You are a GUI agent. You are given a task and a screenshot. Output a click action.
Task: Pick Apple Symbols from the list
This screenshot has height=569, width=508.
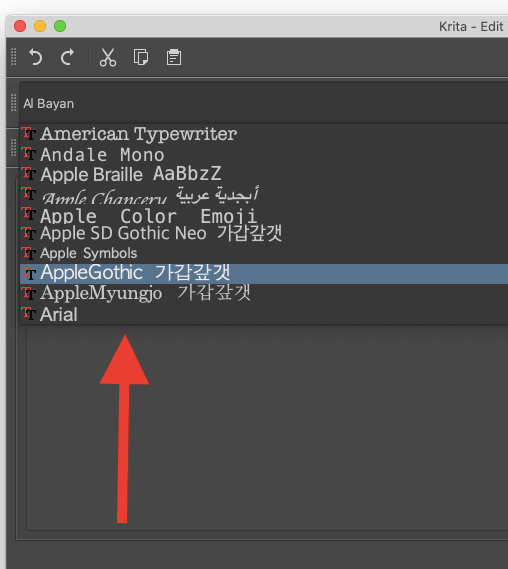264,253
